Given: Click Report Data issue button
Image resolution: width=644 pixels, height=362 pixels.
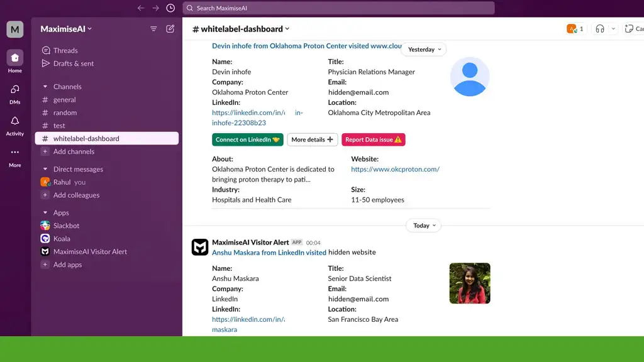Looking at the screenshot, I should click(x=374, y=140).
